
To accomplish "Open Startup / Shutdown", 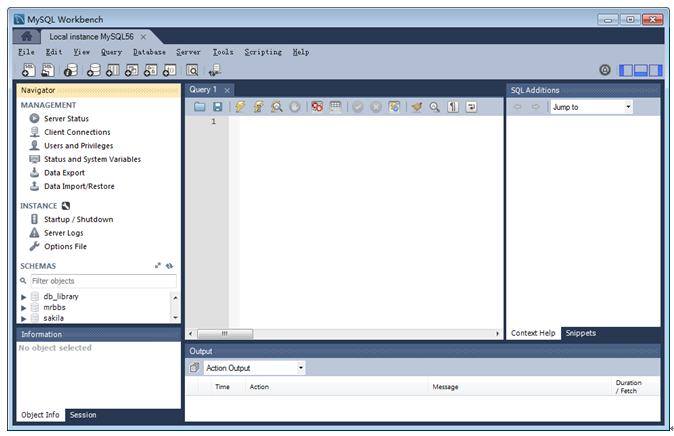I will pos(78,219).
